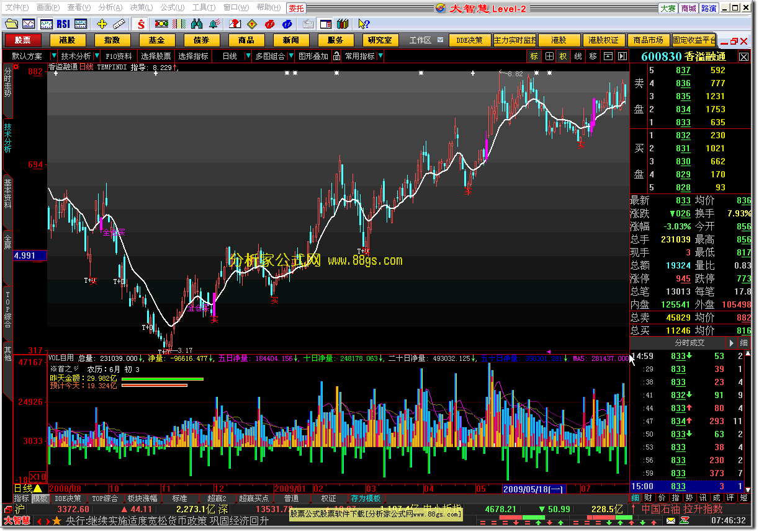
Task: Click the F10资料 button
Action: pos(119,56)
